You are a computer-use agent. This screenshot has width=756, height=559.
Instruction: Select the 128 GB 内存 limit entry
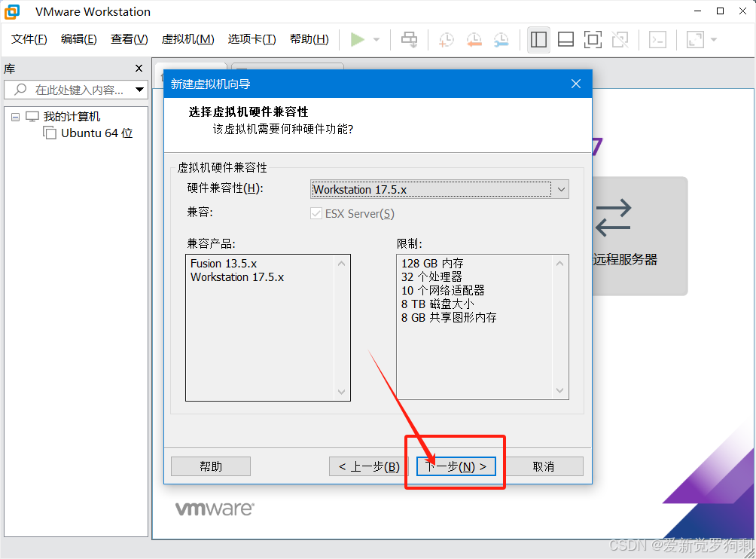click(432, 264)
